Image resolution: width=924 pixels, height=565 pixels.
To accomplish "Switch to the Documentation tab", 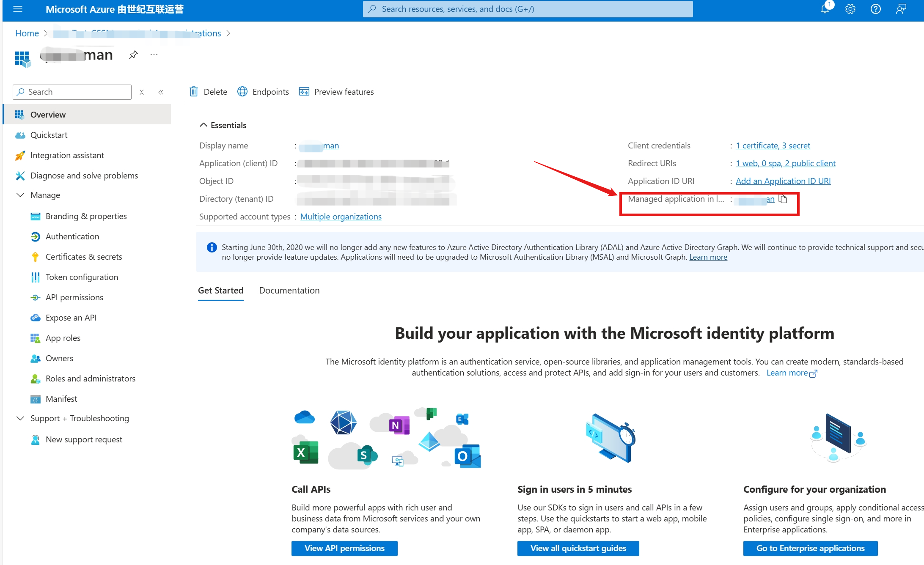I will pos(289,291).
